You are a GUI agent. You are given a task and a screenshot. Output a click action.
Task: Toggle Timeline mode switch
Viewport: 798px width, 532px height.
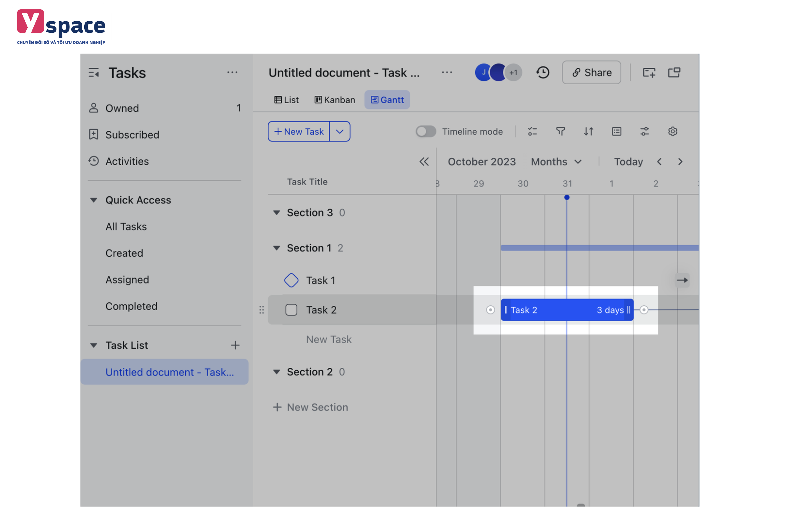[x=426, y=131]
